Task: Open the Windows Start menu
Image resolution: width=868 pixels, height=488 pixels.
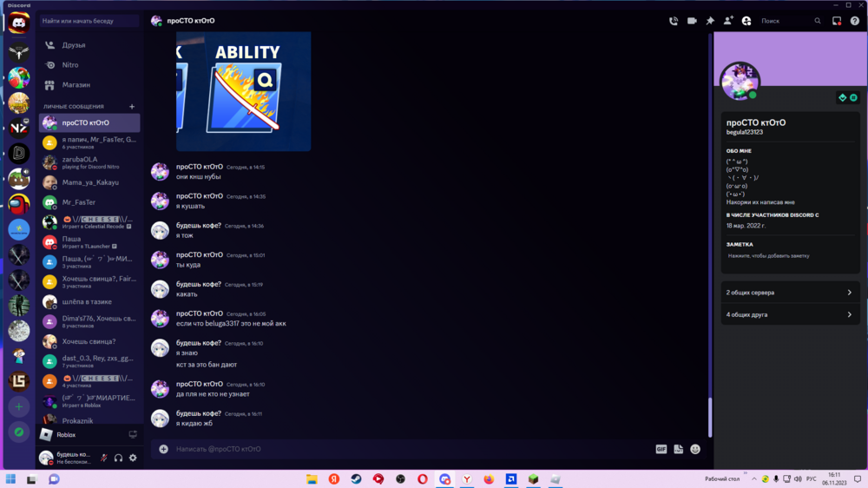Action: coord(10,479)
